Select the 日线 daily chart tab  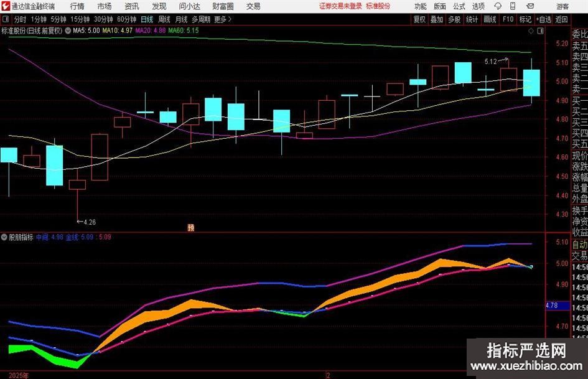point(147,19)
